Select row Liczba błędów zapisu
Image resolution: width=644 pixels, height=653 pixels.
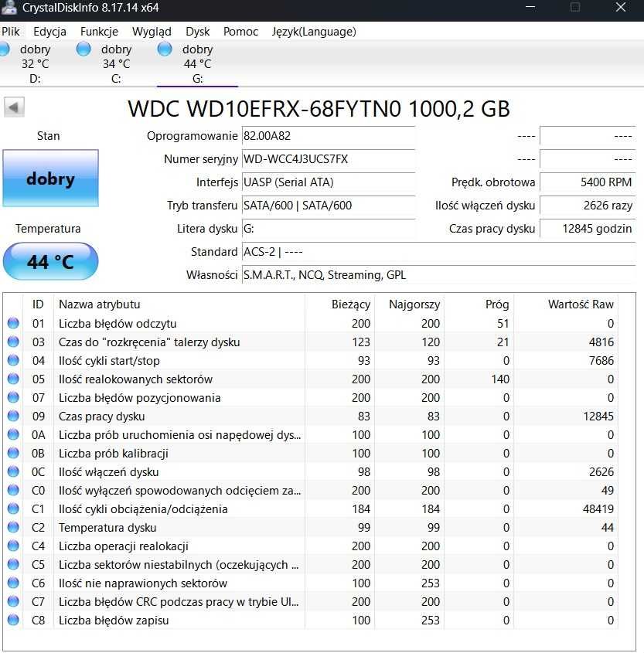(x=311, y=620)
